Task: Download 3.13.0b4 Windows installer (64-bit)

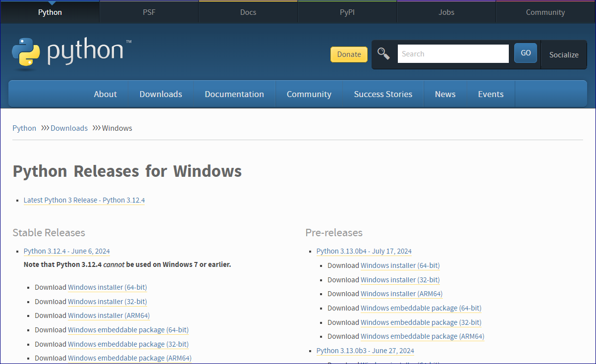Action: click(x=400, y=265)
